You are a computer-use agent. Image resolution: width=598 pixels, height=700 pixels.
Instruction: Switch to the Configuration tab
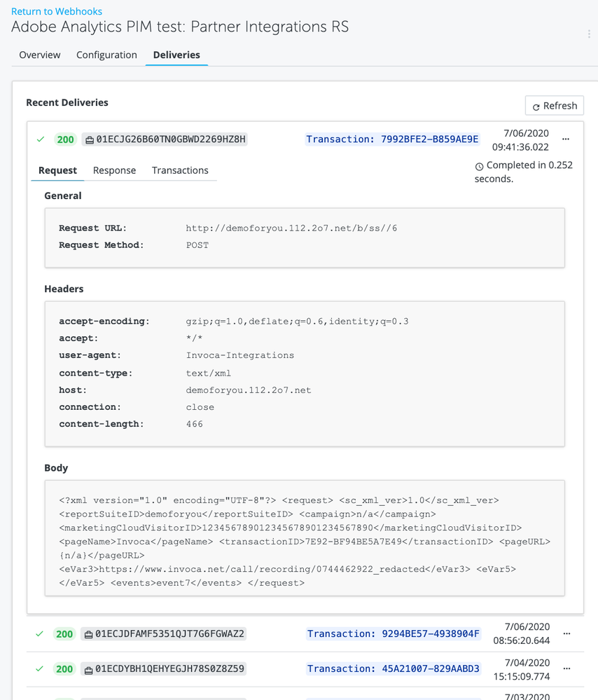pos(106,55)
